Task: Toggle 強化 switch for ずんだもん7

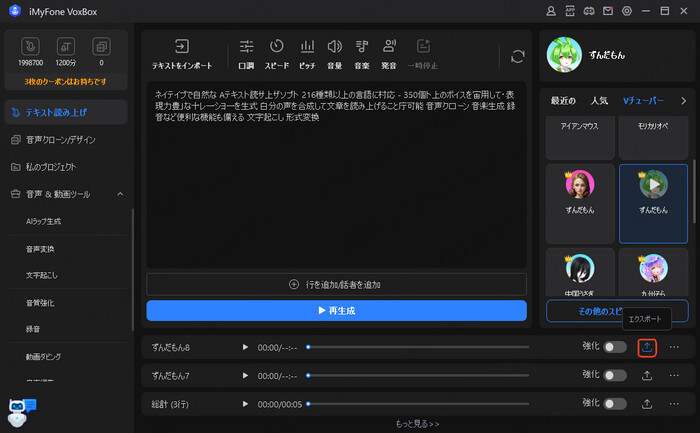Action: click(615, 376)
